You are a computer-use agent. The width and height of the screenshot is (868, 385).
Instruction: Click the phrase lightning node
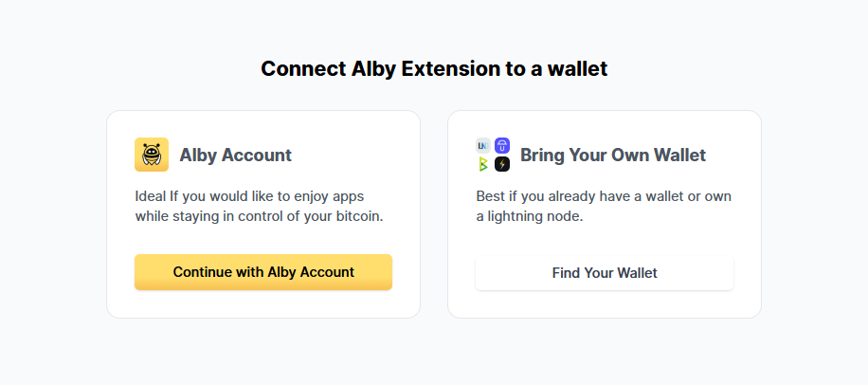(535, 216)
